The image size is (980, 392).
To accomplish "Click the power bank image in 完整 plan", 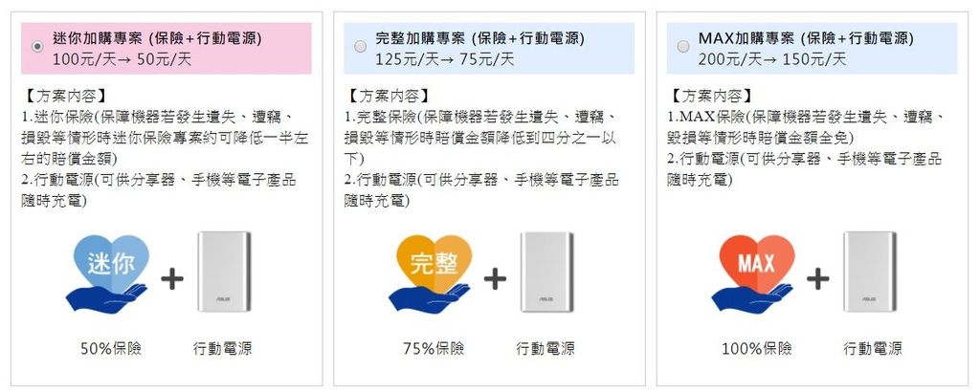I will [546, 272].
